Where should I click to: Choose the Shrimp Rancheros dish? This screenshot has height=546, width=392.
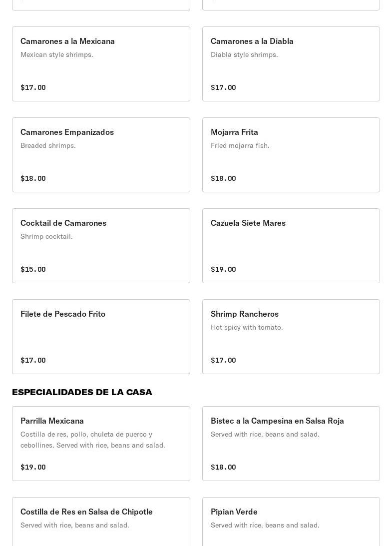pyautogui.click(x=291, y=337)
